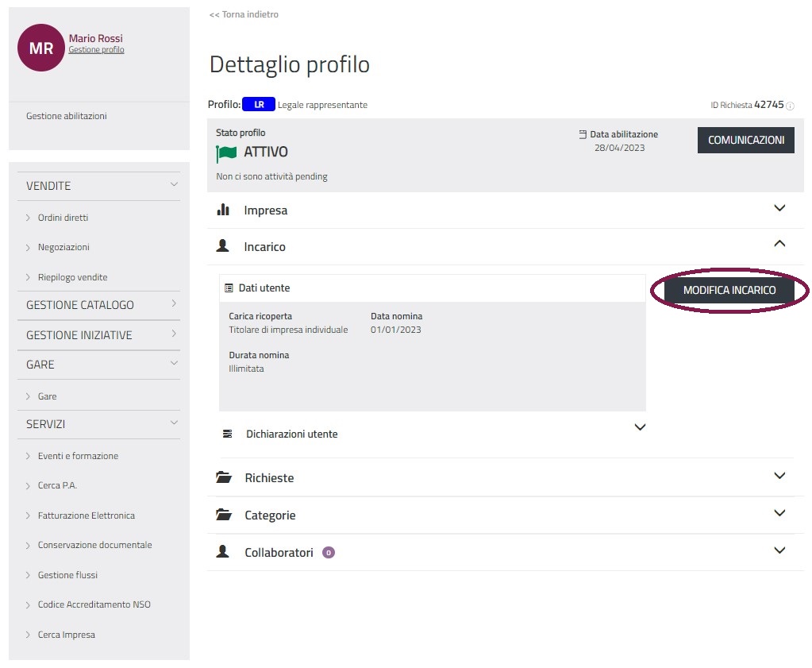
Task: Click the MODIFICA INCARICO button
Action: (729, 291)
